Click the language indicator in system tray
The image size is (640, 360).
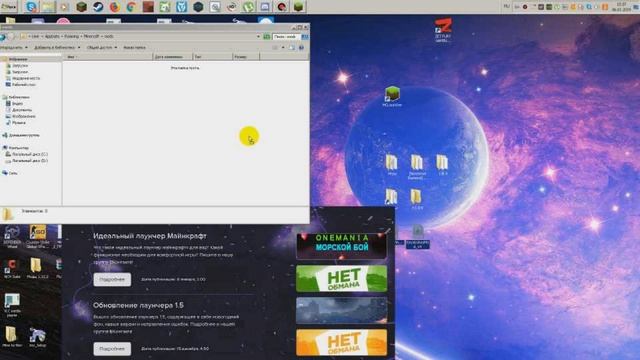tap(507, 7)
